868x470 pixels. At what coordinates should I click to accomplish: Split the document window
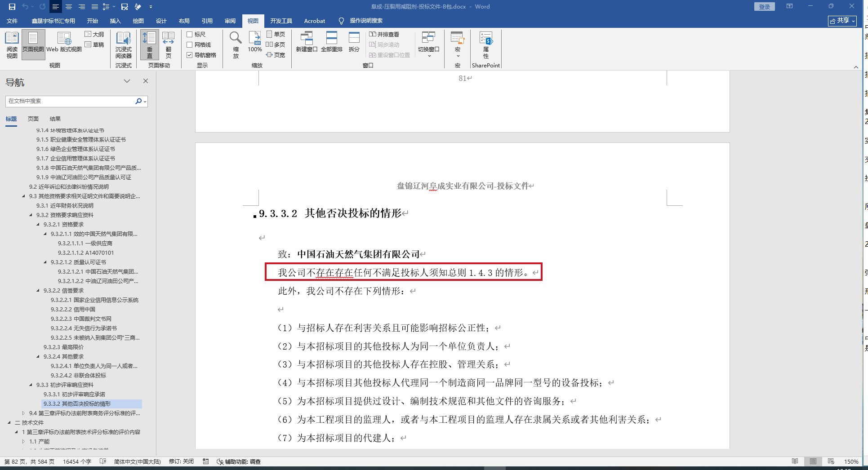pos(354,42)
